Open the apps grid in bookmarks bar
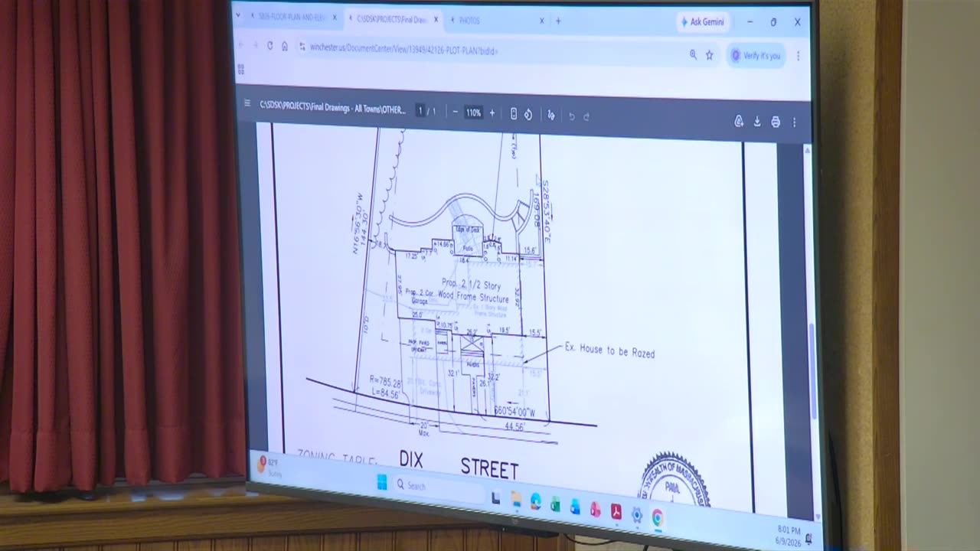 240,69
